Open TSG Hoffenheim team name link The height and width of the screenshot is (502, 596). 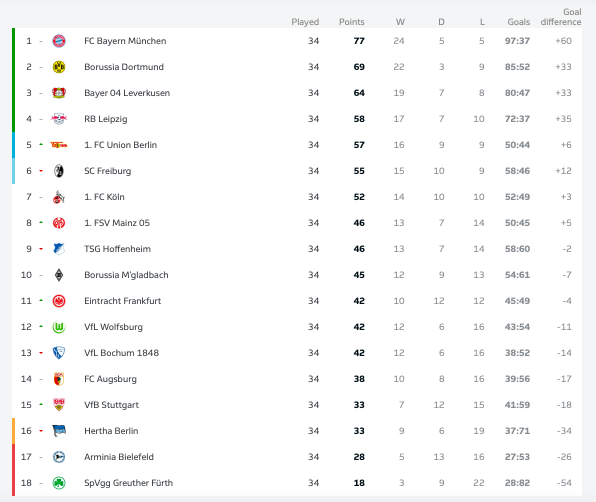[x=117, y=249]
